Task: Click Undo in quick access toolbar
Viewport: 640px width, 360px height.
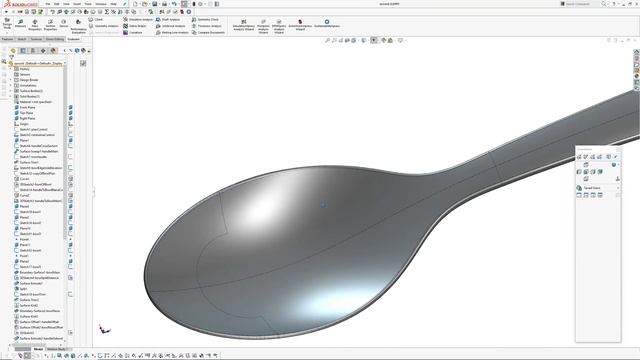Action: coord(174,4)
